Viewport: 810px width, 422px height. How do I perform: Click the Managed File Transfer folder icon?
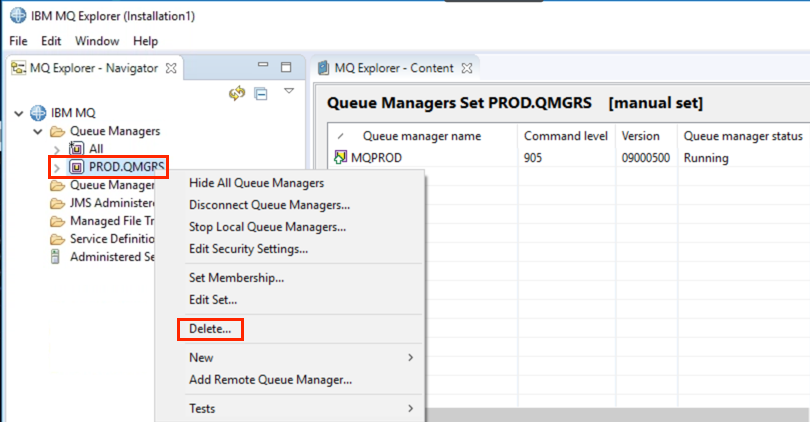pyautogui.click(x=57, y=222)
